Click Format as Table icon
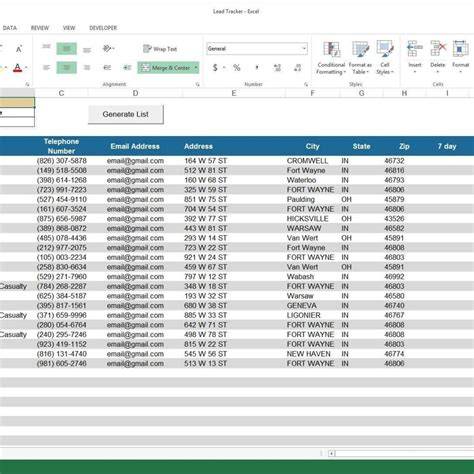The width and height of the screenshot is (474, 474). [360, 57]
